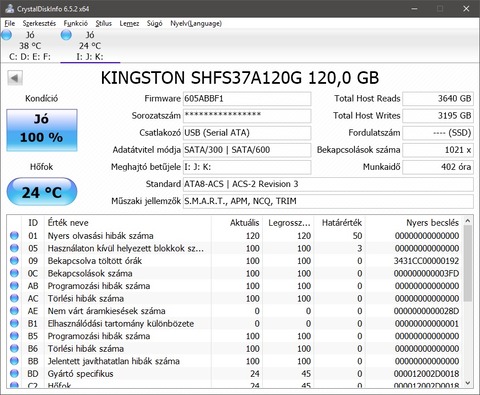Click the previous disk arrow button
This screenshot has height=395, width=480.
(15, 78)
